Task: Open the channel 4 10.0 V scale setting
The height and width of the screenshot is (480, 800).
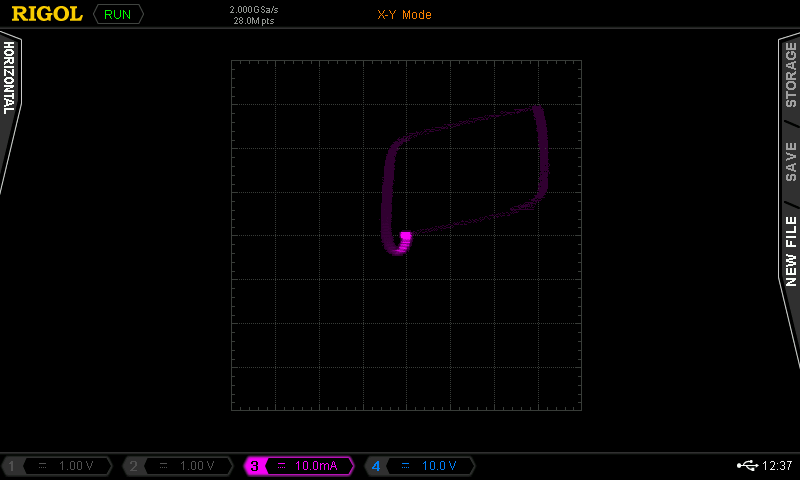Action: click(x=439, y=466)
